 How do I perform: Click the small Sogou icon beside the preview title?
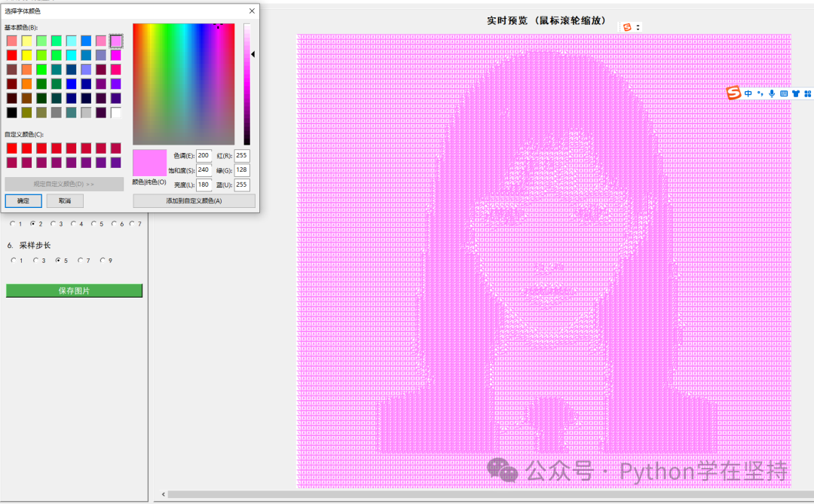click(627, 27)
